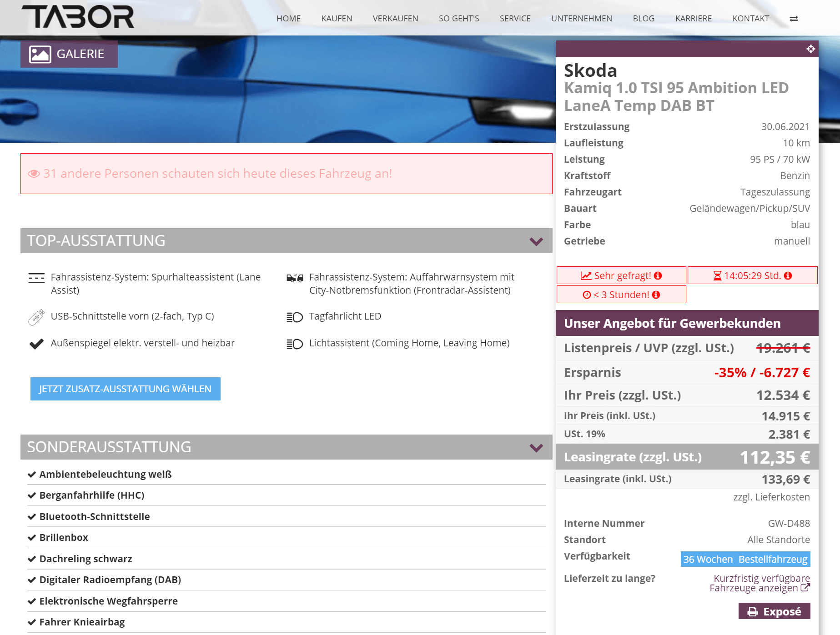The width and height of the screenshot is (840, 635).
Task: Open the SERVICE menu item
Action: click(515, 19)
